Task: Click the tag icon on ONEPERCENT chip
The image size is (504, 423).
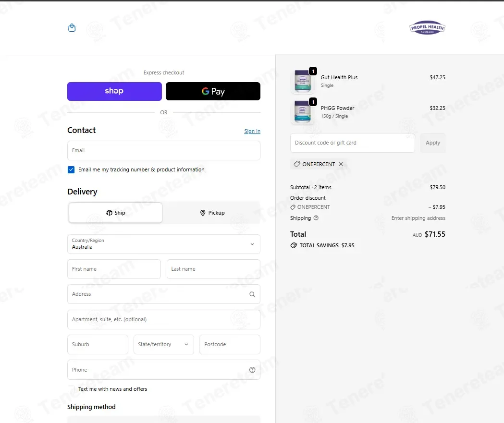Action: click(297, 164)
